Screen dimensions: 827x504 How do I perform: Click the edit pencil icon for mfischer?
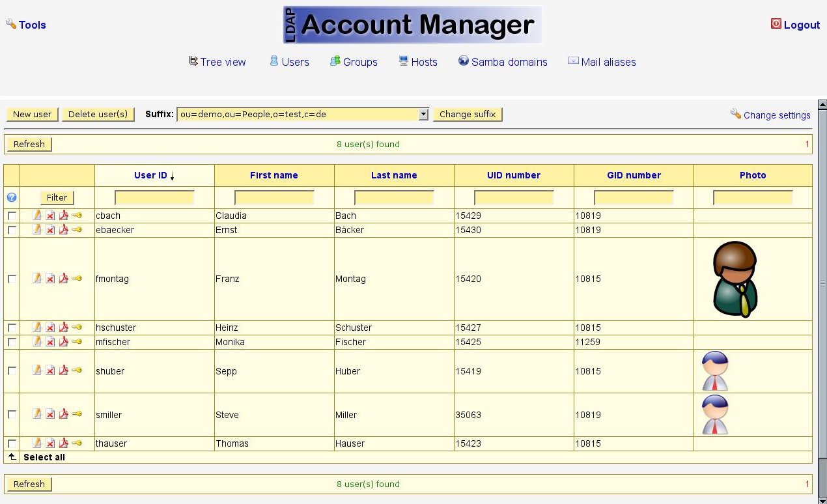(x=37, y=342)
